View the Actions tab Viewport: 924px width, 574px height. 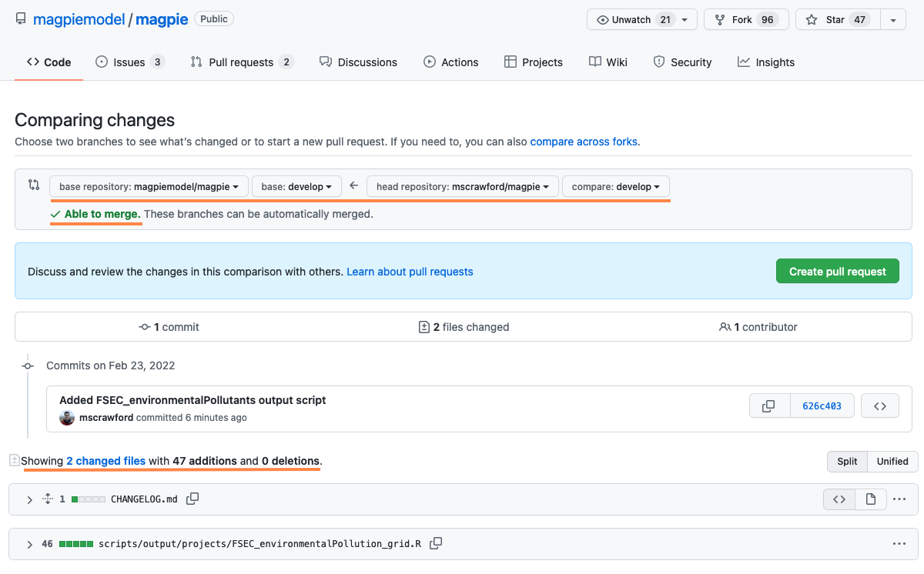(451, 62)
